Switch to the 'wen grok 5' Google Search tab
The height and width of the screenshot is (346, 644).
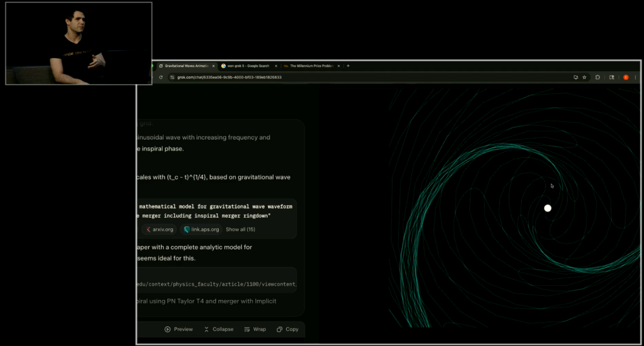tap(249, 66)
